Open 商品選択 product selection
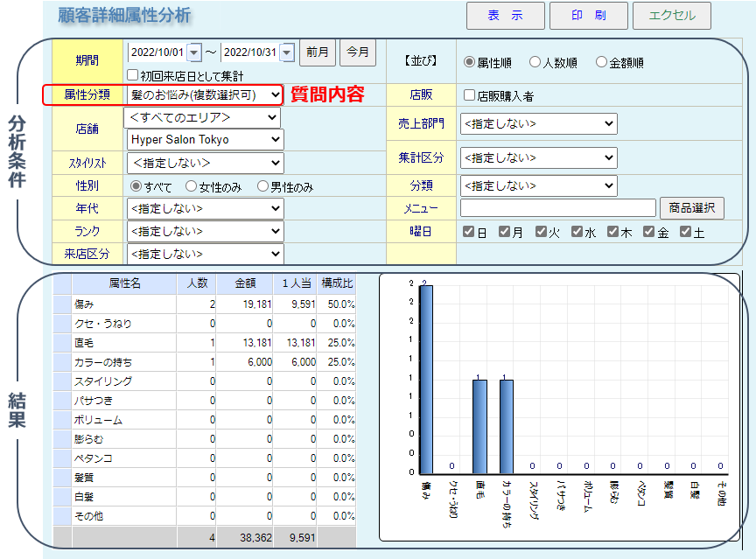The width and height of the screenshot is (756, 559). click(691, 207)
